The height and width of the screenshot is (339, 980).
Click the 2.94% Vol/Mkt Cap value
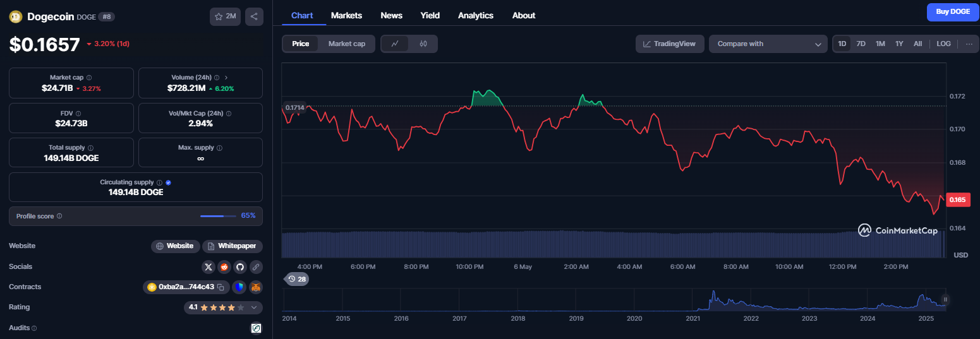click(x=200, y=123)
